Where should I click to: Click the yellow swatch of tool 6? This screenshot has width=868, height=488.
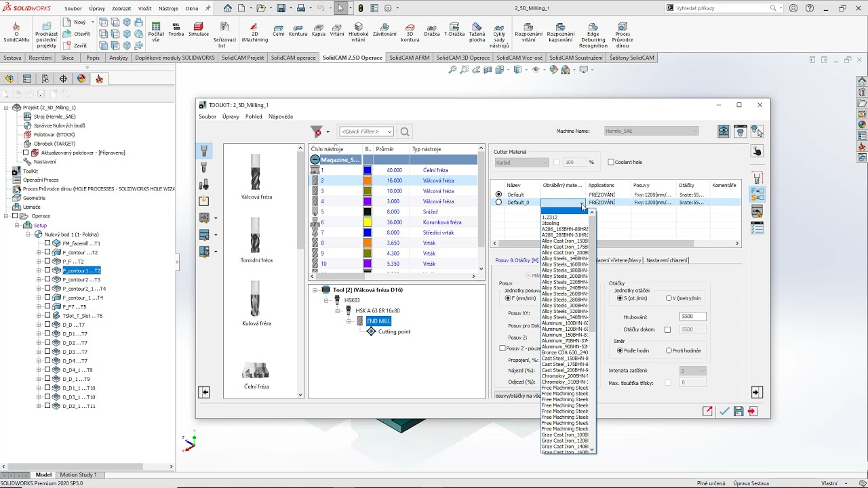(368, 222)
